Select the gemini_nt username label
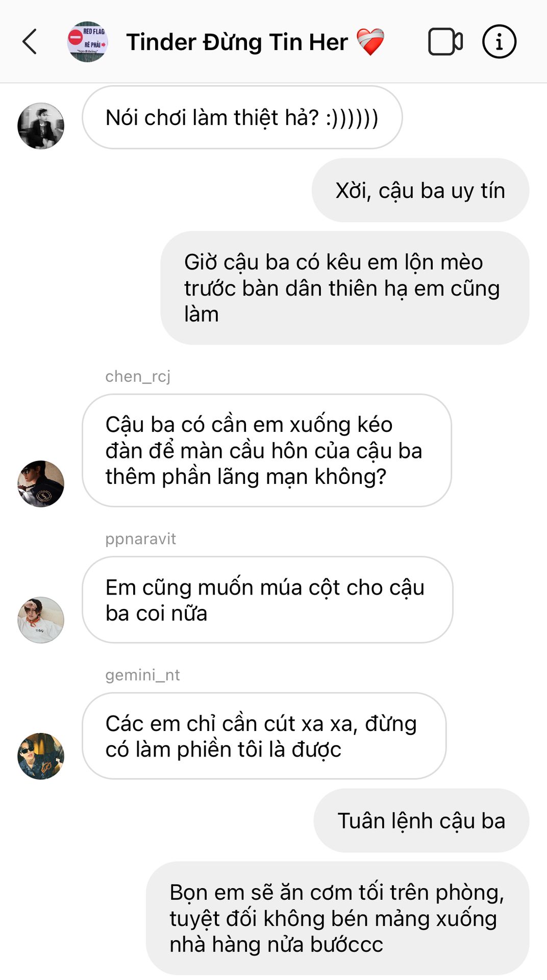Screen dimensions: 547x980 pos(142,675)
